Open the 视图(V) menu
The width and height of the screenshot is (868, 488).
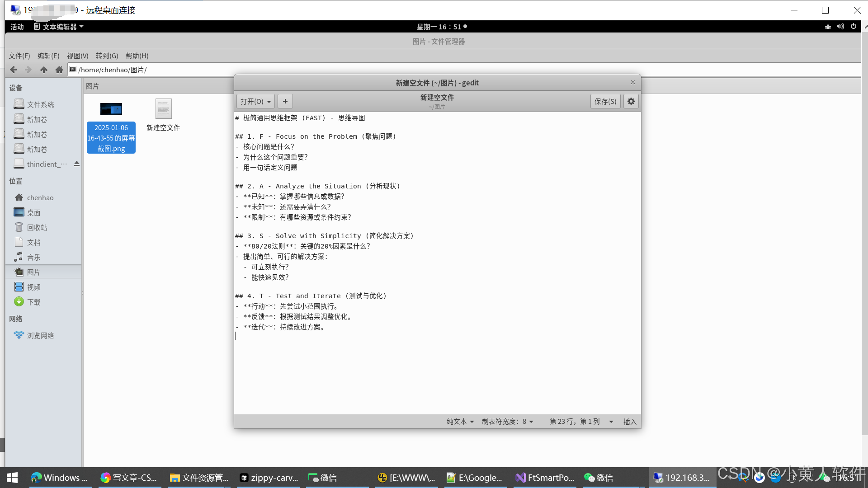coord(77,56)
